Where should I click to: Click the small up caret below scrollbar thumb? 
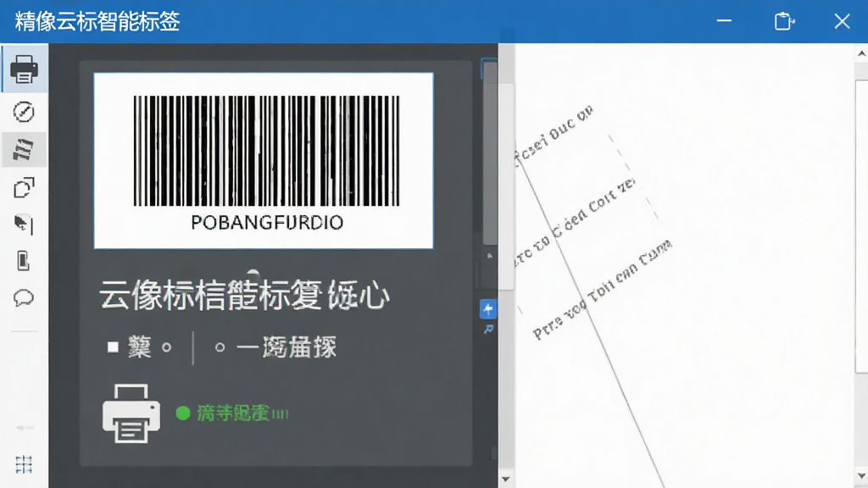pos(489,256)
